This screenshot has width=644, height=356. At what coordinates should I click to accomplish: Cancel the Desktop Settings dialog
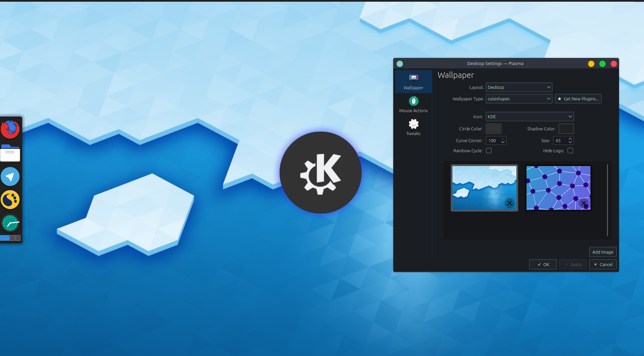[603, 264]
